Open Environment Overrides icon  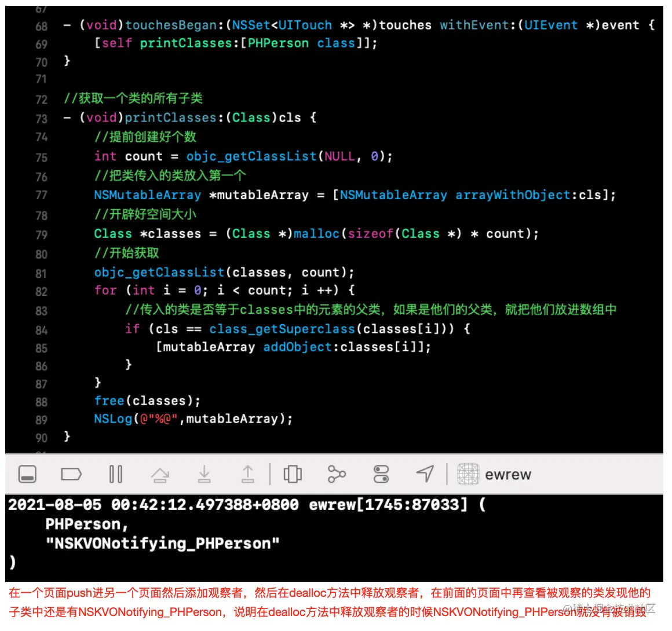[x=381, y=474]
